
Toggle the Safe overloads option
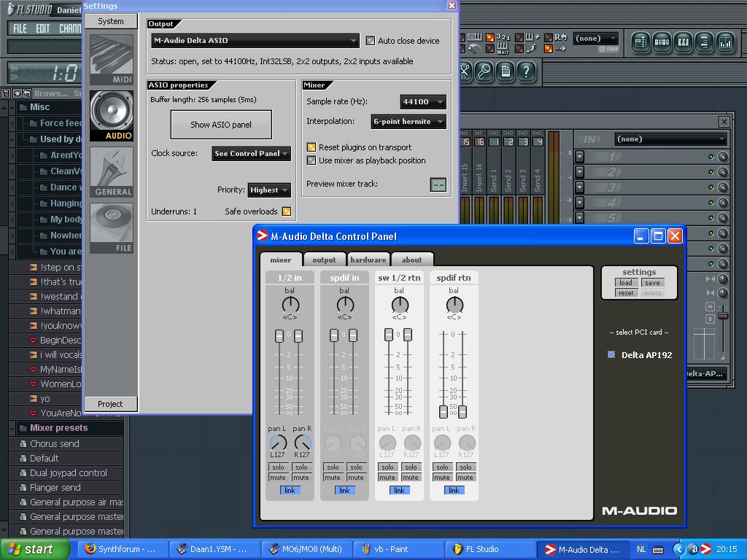click(x=286, y=211)
